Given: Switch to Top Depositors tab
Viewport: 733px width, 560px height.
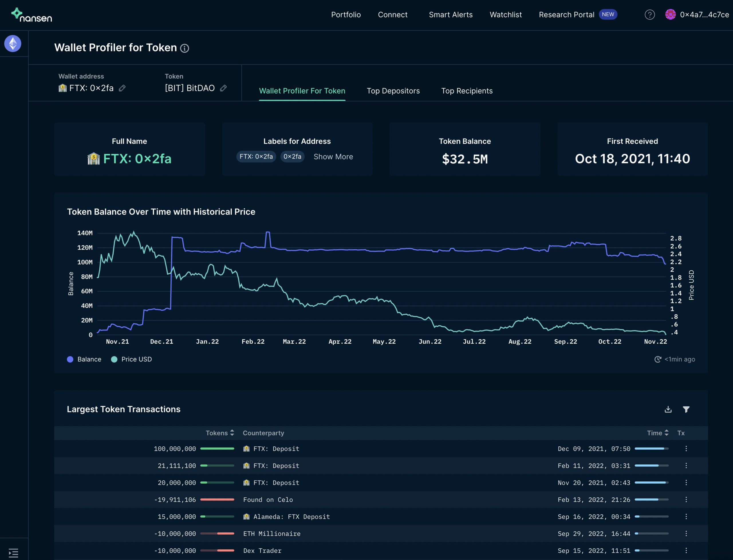Looking at the screenshot, I should [x=393, y=91].
